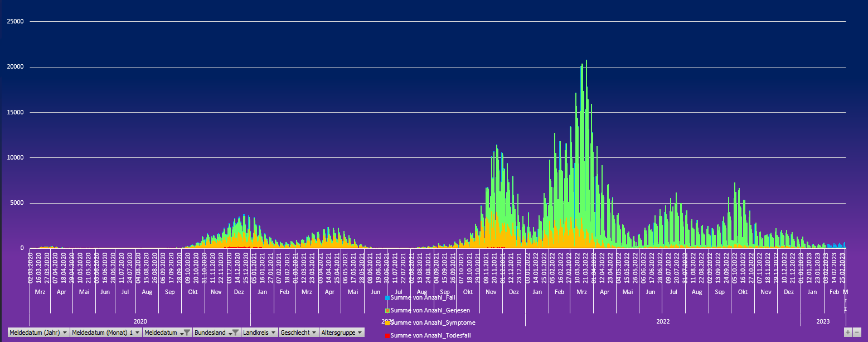Select the 2023 year axis label
The image size is (868, 342).
823,322
